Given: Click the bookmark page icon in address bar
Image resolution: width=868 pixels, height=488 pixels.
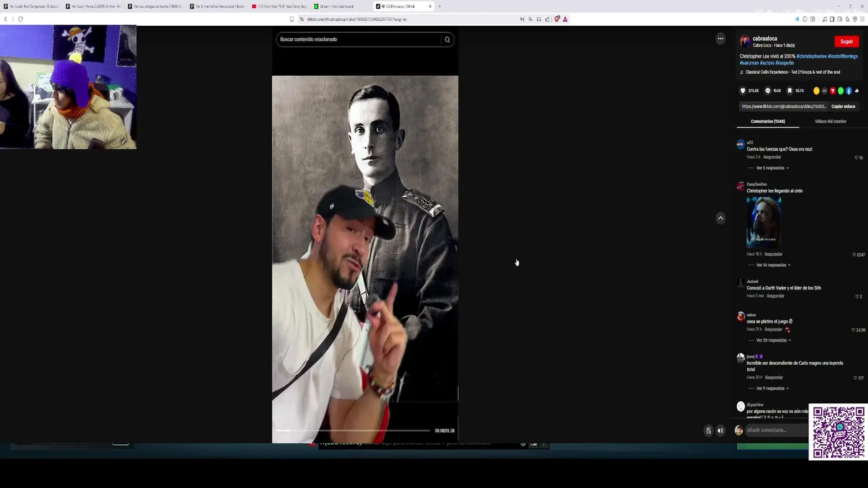Looking at the screenshot, I should point(292,19).
